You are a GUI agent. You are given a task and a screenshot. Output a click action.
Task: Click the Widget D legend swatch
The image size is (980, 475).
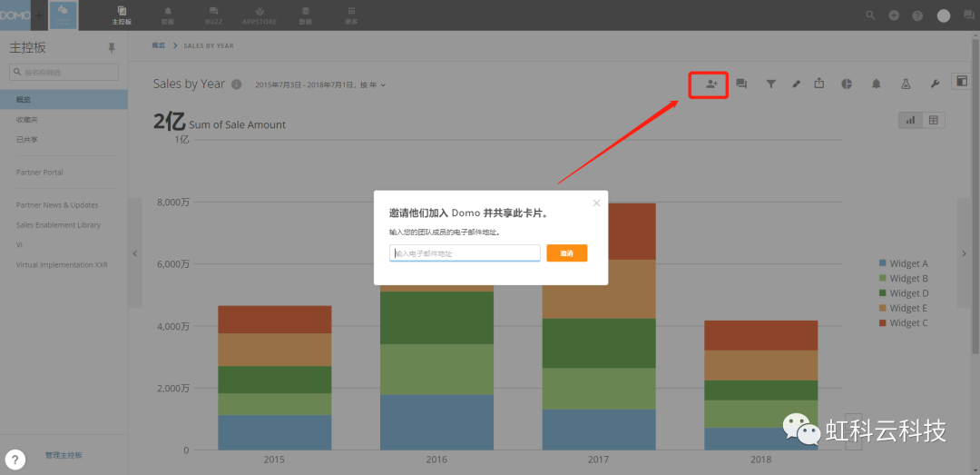click(883, 292)
